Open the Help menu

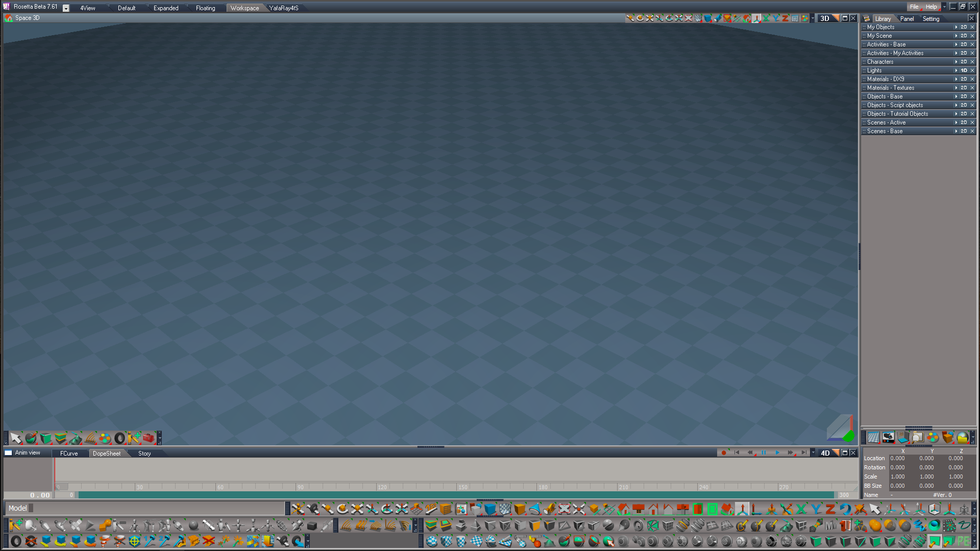[932, 7]
